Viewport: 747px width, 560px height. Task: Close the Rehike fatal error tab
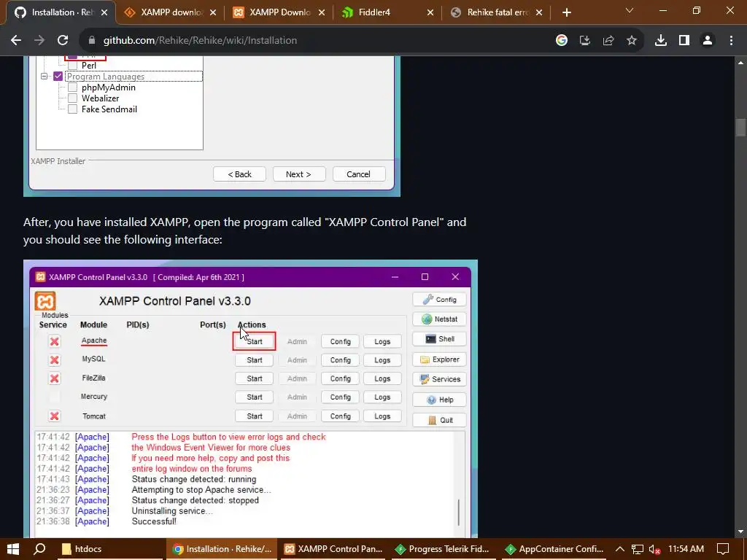[x=539, y=12]
